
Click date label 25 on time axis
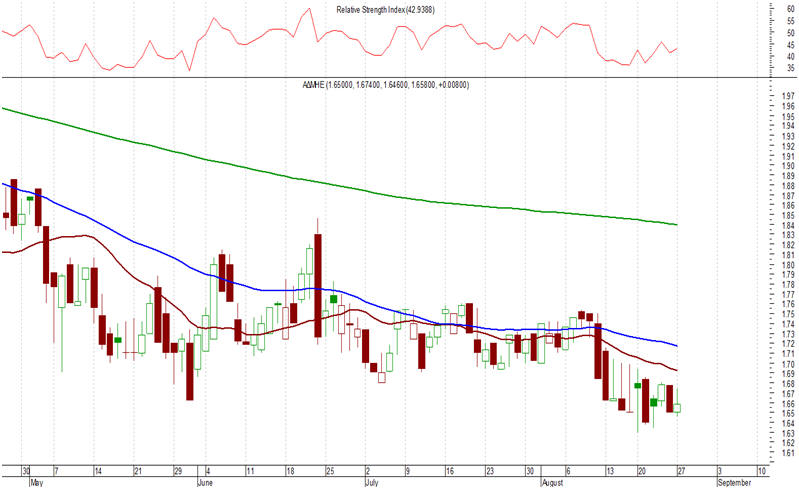pos(330,471)
